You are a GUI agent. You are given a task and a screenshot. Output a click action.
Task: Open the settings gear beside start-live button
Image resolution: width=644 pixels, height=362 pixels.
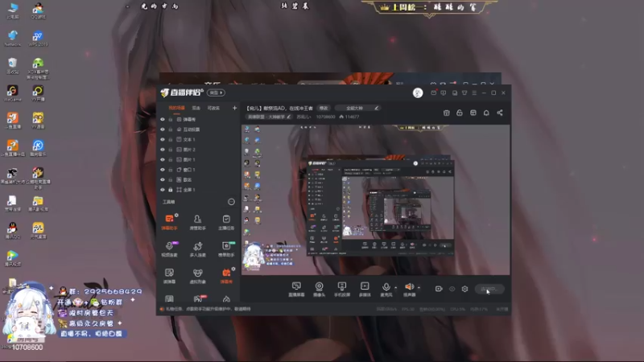464,289
